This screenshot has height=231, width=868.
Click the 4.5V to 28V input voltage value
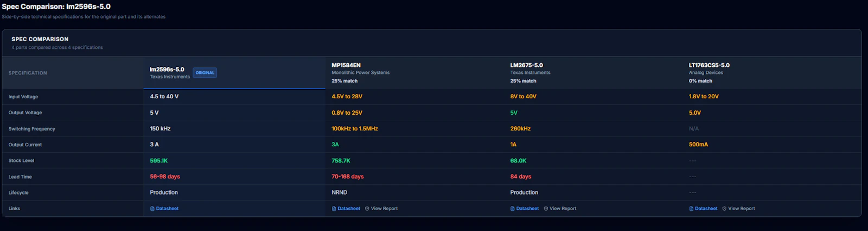pyautogui.click(x=347, y=96)
